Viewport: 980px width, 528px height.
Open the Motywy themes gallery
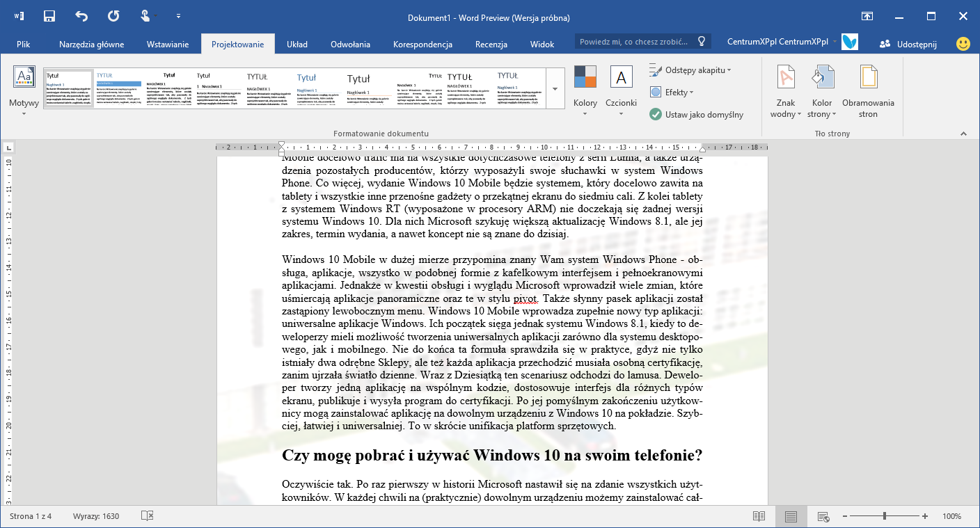pyautogui.click(x=24, y=92)
